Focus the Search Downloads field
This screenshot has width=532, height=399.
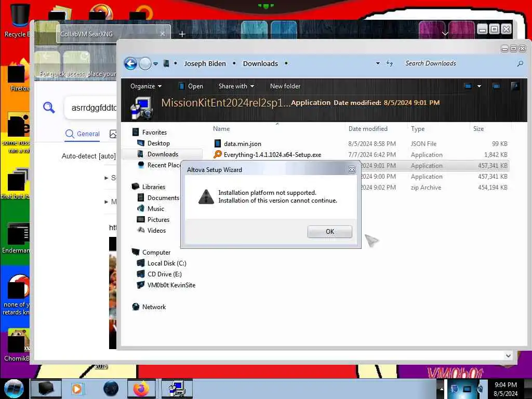(459, 63)
